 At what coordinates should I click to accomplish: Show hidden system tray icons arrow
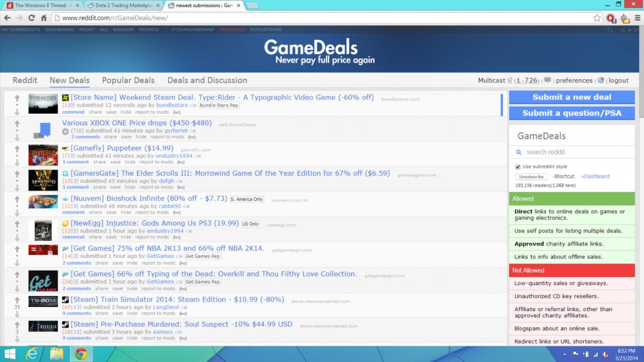pos(565,354)
